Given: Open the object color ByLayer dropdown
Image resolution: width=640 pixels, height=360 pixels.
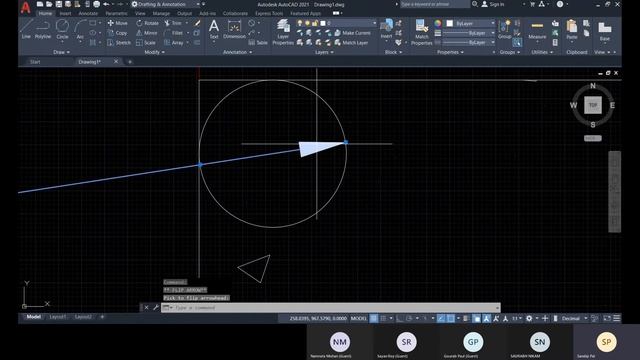Looking at the screenshot, I should coord(471,23).
